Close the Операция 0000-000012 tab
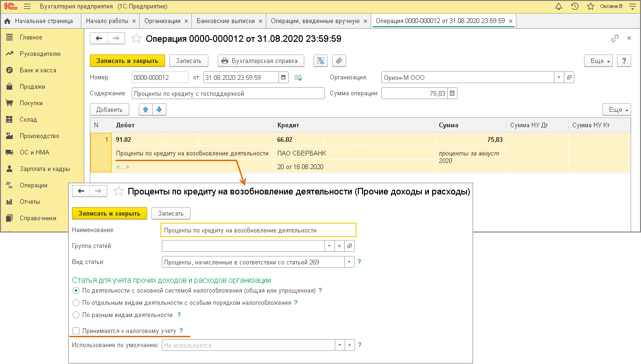This screenshot has width=641, height=364. [511, 21]
